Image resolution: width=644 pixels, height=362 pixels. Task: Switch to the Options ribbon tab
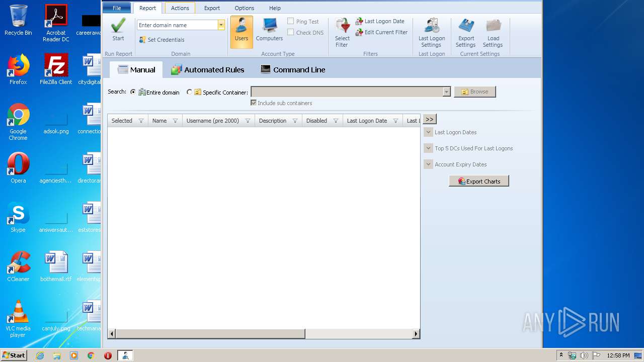coord(245,8)
